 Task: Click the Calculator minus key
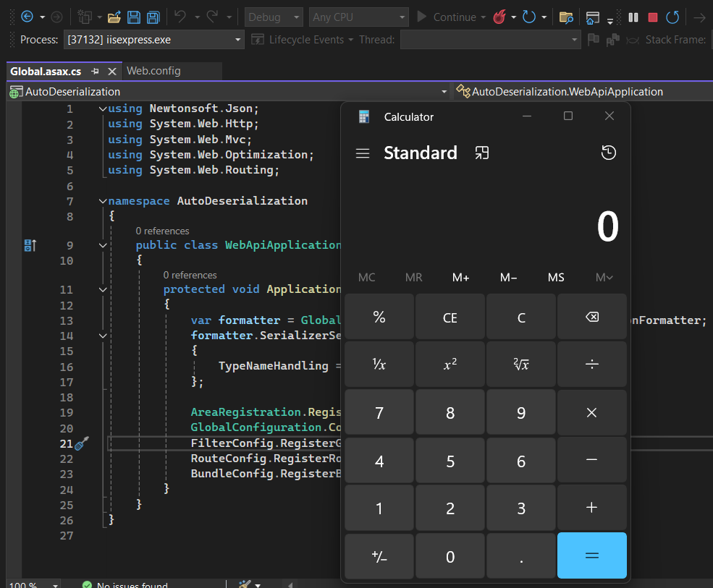(x=592, y=460)
